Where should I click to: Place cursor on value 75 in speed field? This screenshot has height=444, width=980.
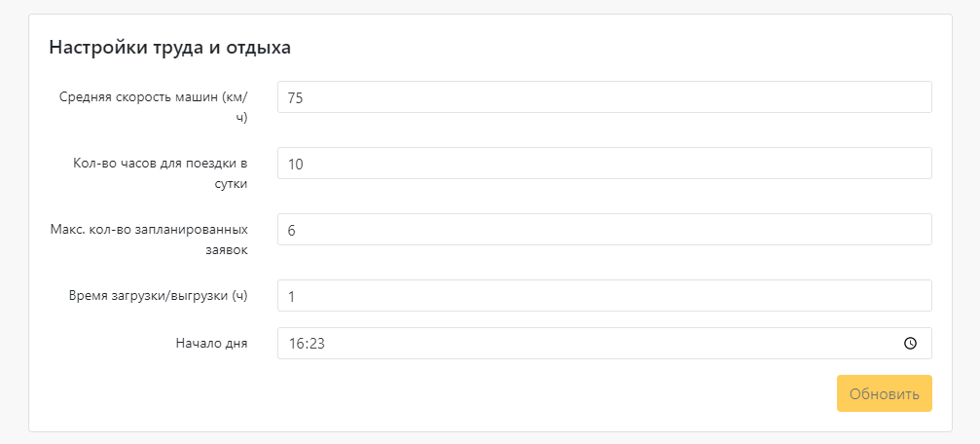coord(295,97)
